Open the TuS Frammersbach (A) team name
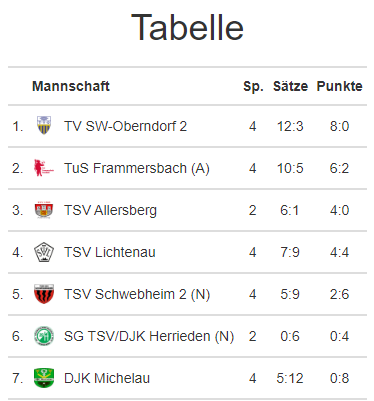Viewport: 374px width, 401px height. coord(137,168)
